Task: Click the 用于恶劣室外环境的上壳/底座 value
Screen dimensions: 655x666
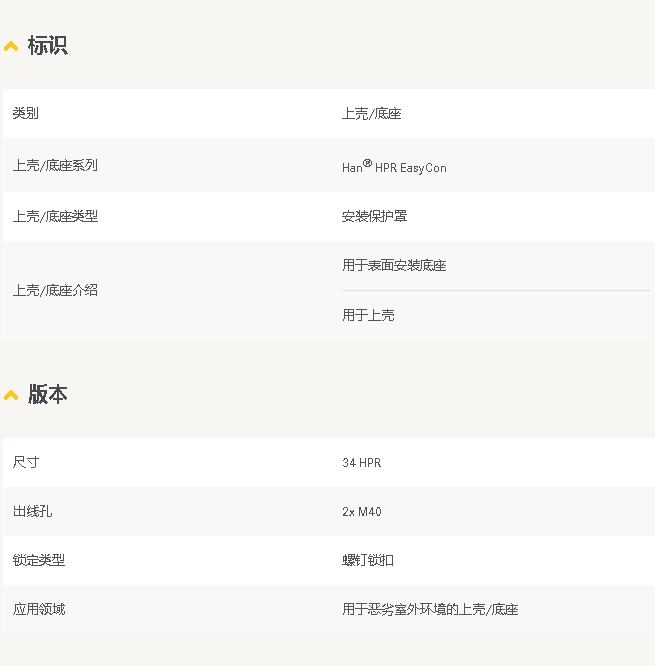Action: [430, 610]
